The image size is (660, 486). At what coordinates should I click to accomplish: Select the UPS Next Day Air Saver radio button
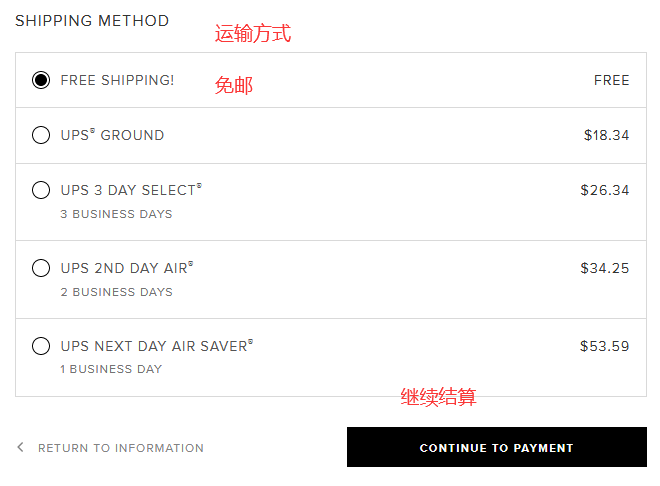(41, 346)
